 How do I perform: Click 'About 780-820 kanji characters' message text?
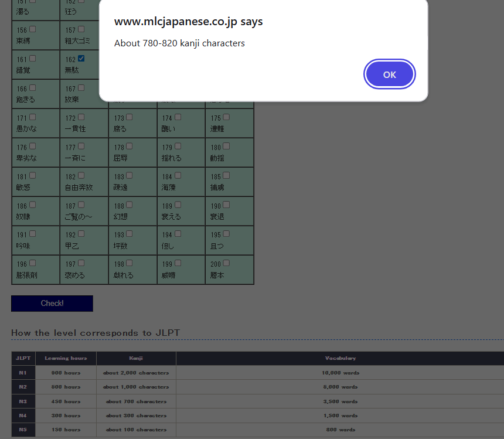(x=179, y=43)
